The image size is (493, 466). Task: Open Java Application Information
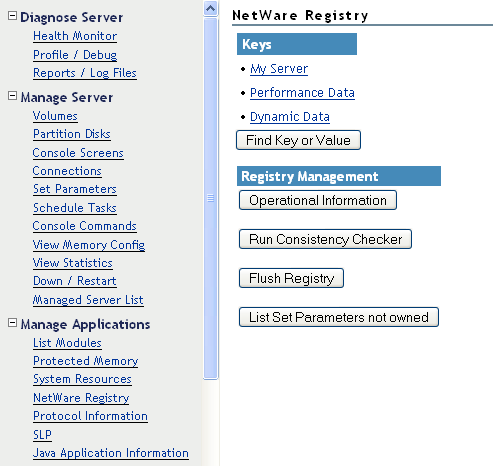[111, 453]
